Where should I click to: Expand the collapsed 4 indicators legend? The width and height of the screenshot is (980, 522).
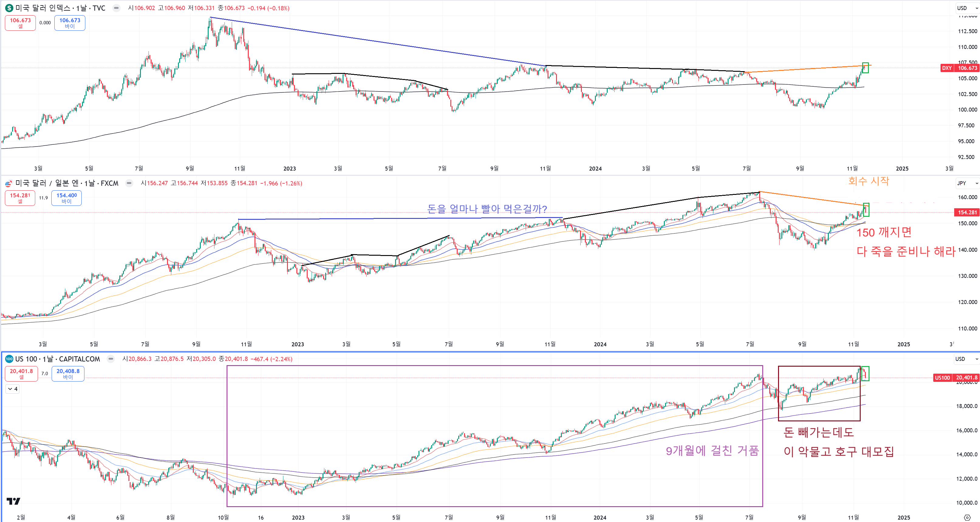pos(12,389)
